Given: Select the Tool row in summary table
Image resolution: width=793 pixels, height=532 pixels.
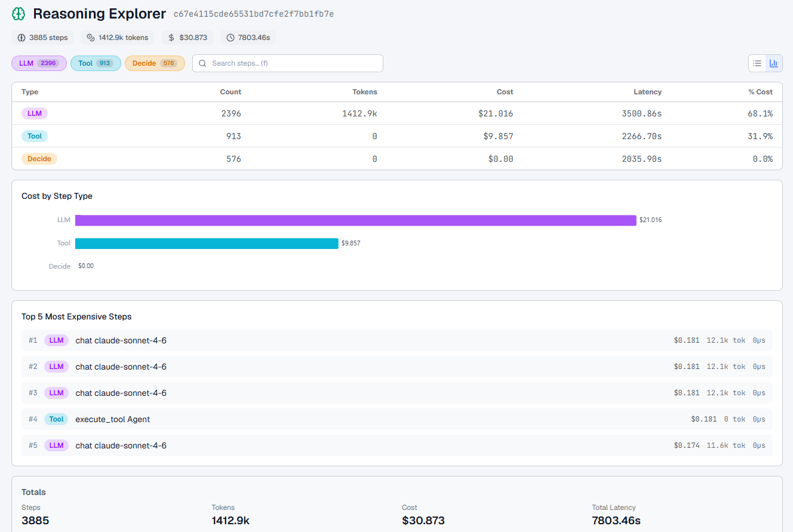Looking at the screenshot, I should [x=396, y=136].
